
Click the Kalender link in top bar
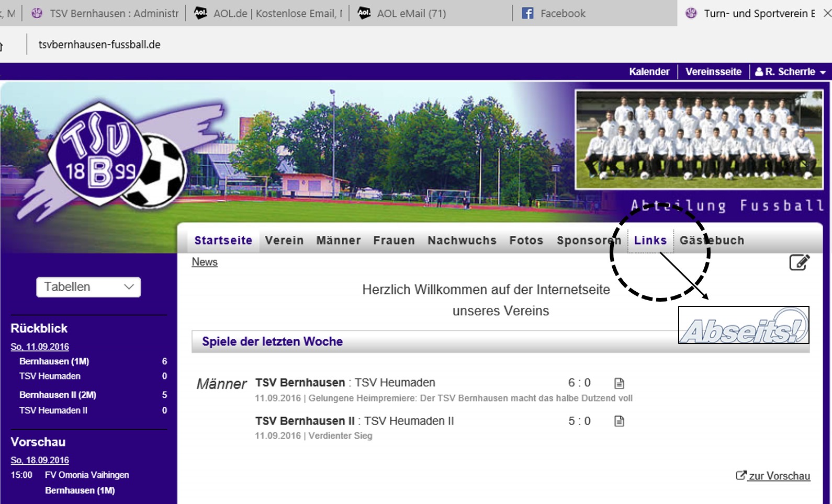[649, 72]
